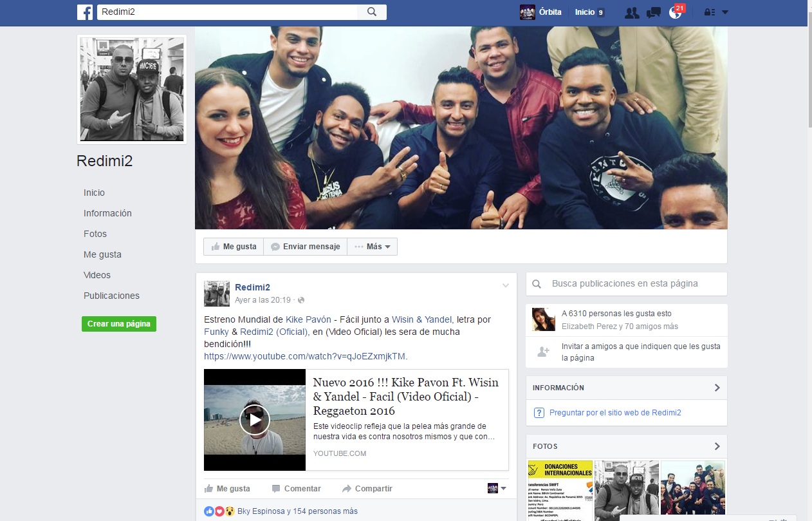Screen dimensions: 812x521
Task: Open the youtube.com watch URL link
Action: (x=305, y=356)
